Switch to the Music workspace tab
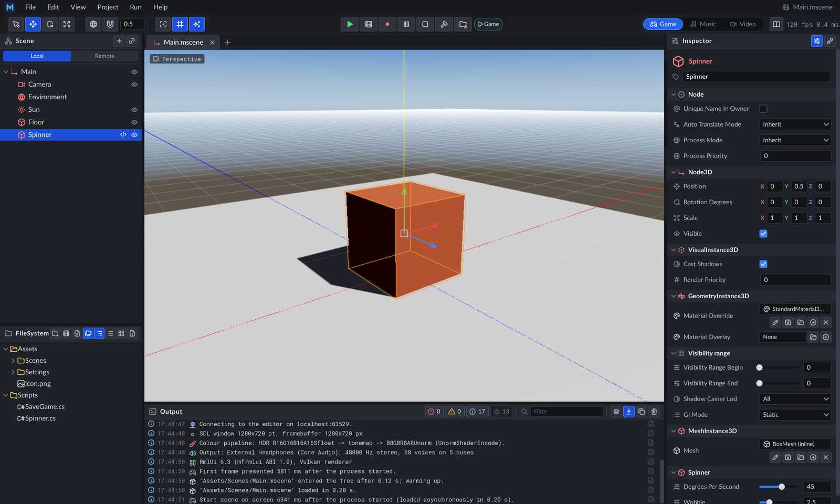Viewport: 840px width, 504px height. pos(703,24)
